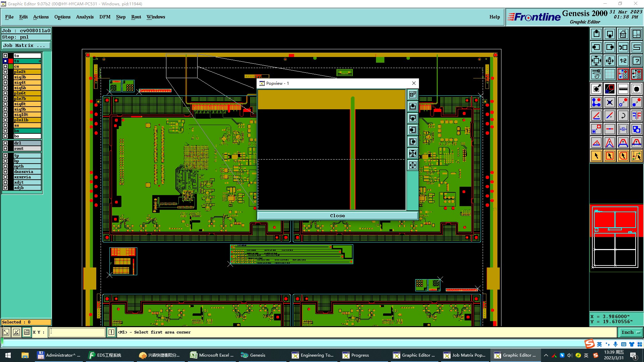Viewport: 644px width, 362px height.
Task: Click the green cs layer color swatch
Action: click(11, 66)
